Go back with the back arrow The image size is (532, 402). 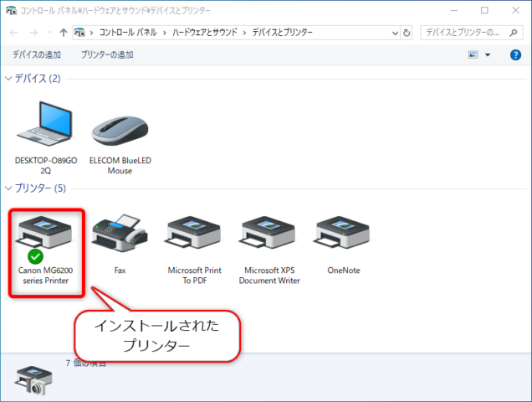coord(14,33)
